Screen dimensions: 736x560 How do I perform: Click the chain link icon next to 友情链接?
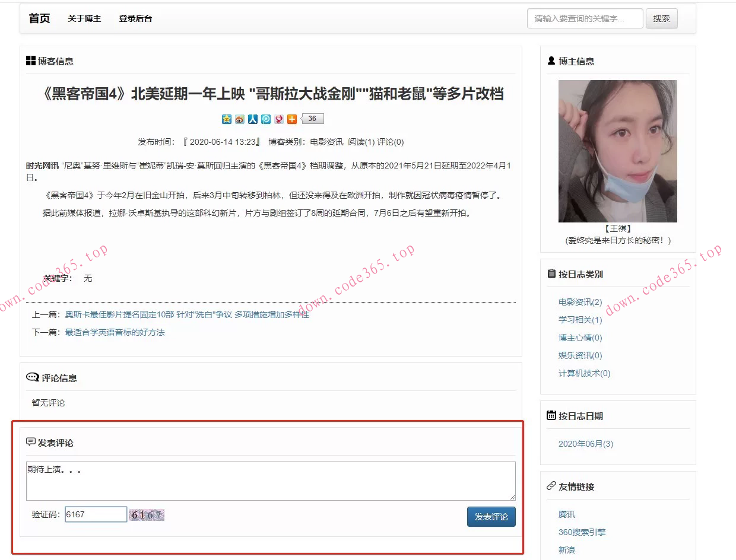point(551,486)
